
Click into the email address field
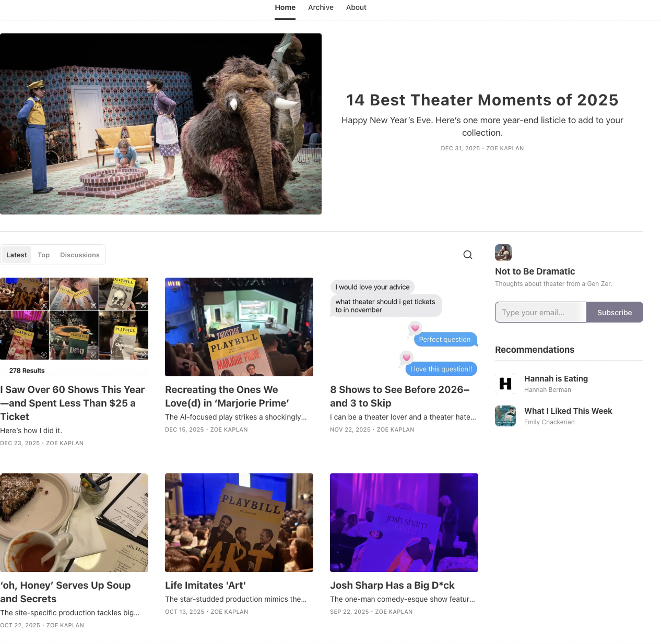[540, 312]
